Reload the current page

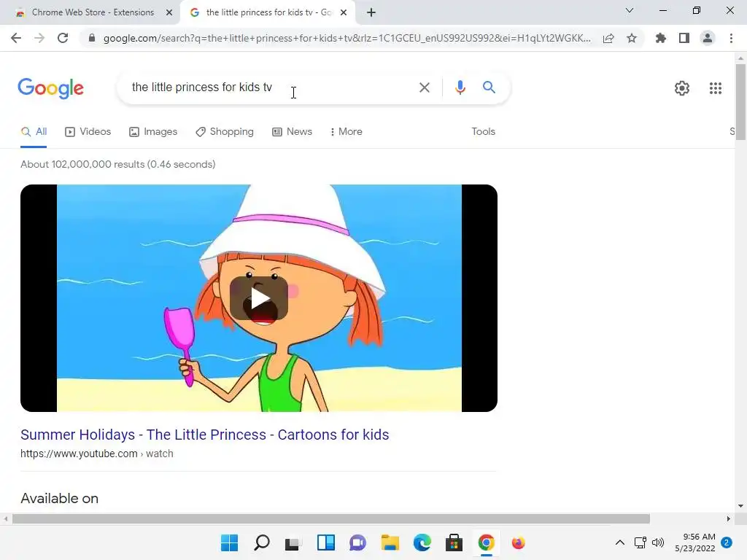coord(63,38)
